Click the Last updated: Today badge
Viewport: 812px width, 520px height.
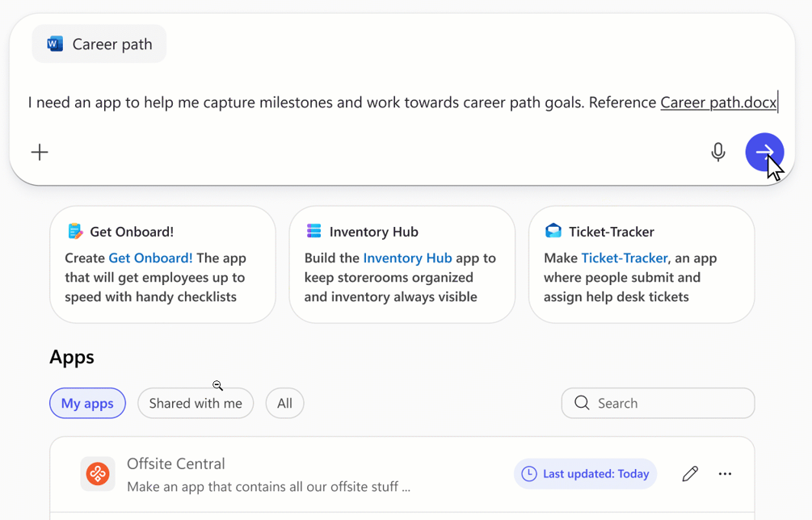[585, 474]
